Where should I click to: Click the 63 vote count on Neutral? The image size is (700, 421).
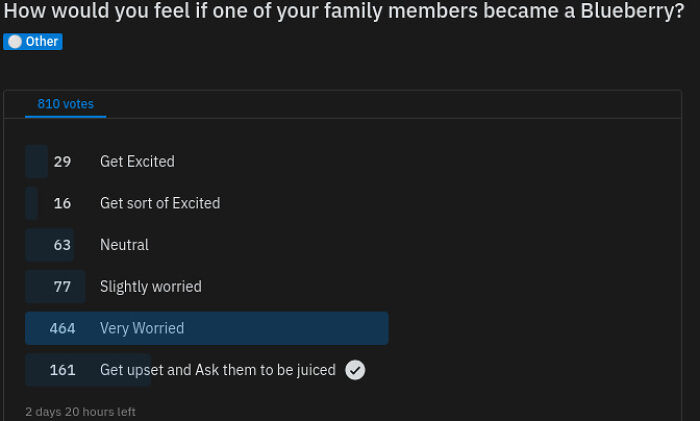(x=62, y=245)
